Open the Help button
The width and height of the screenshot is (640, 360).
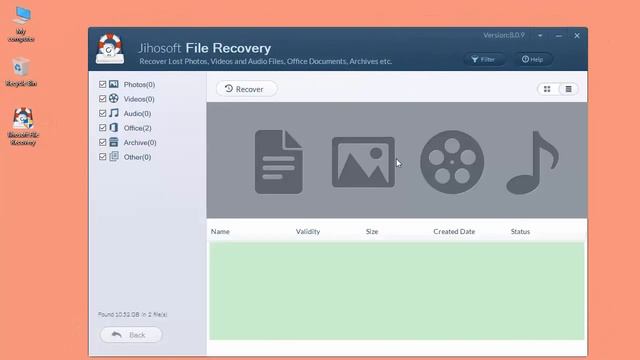[x=533, y=60]
